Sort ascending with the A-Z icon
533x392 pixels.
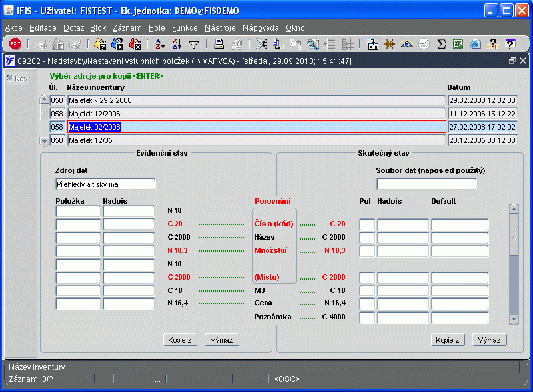coord(160,44)
